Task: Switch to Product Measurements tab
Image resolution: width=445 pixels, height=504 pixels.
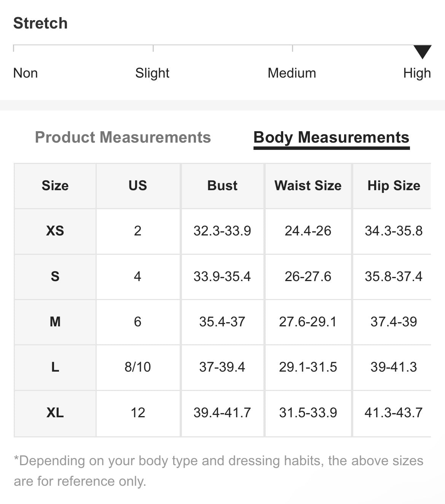Action: tap(123, 137)
